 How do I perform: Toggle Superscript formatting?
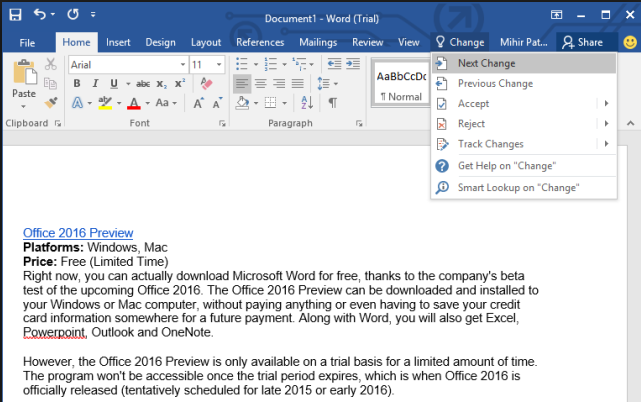pos(180,83)
